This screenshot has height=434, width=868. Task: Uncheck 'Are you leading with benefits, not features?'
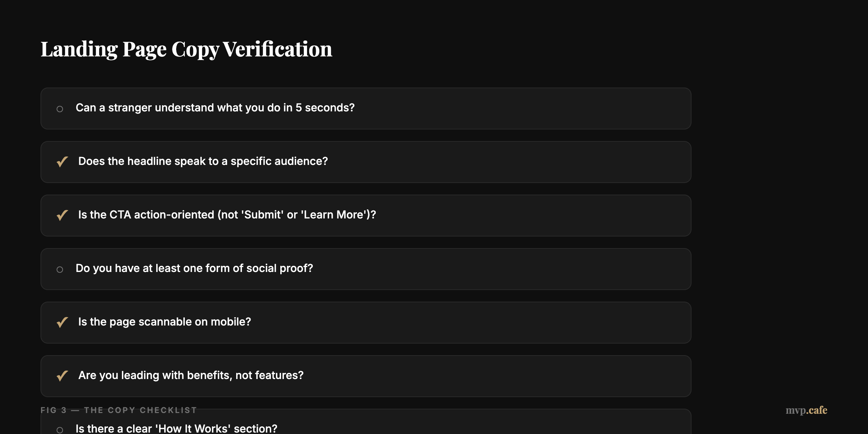(x=61, y=376)
